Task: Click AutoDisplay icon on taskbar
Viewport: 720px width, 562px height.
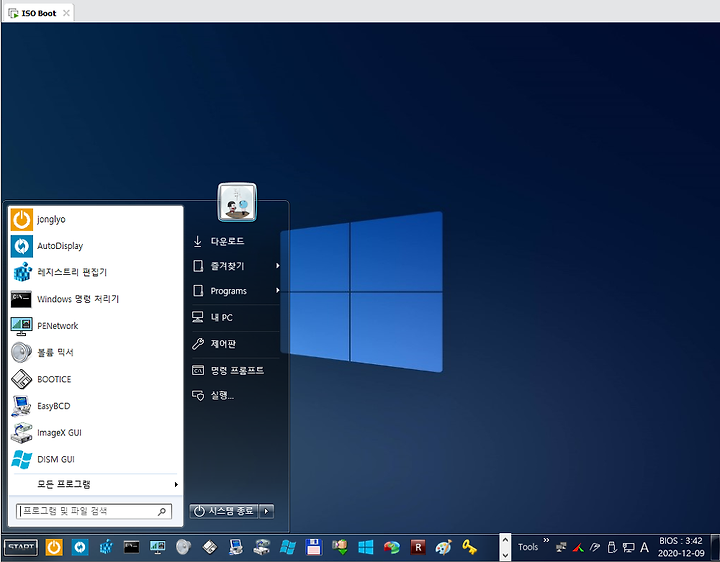Action: click(80, 547)
